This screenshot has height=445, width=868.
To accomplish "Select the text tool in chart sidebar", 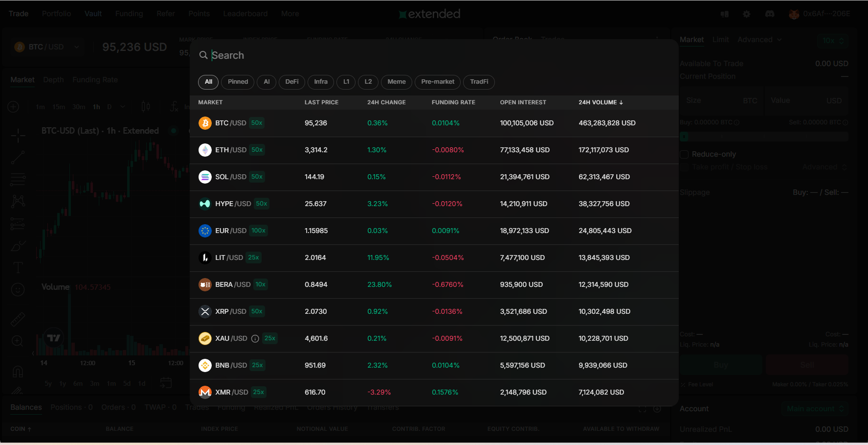I will (18, 267).
